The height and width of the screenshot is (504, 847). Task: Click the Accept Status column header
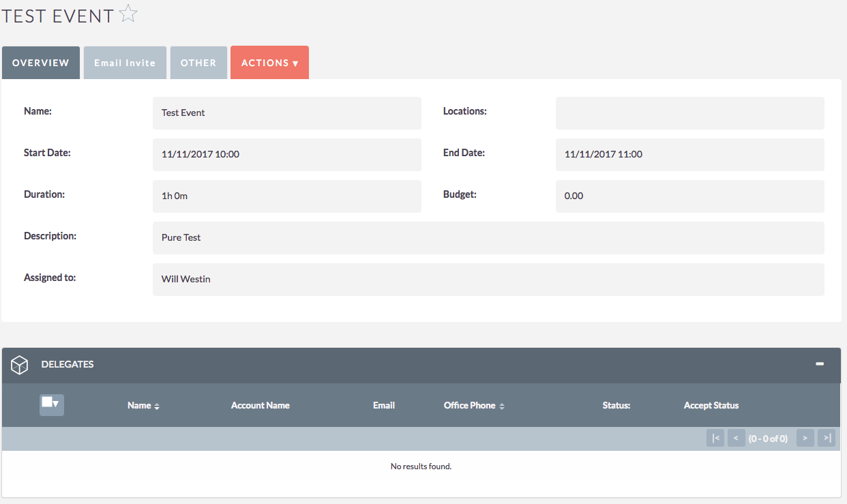tap(711, 406)
